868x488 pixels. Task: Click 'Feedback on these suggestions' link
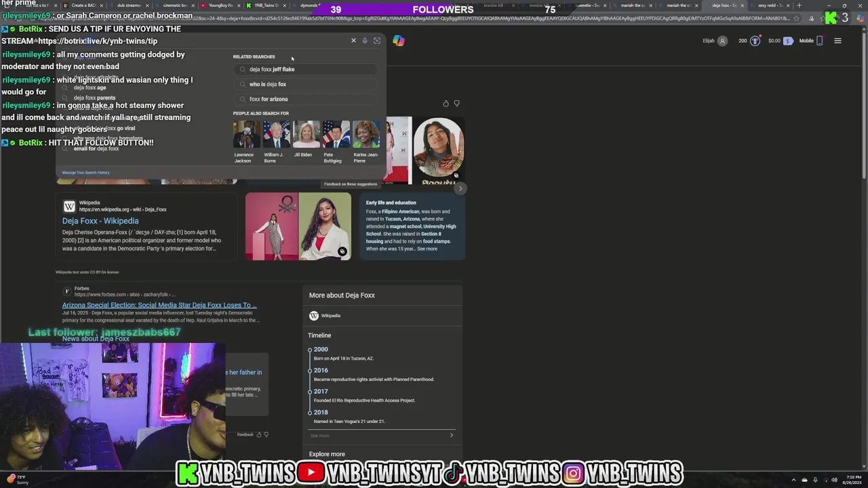351,184
